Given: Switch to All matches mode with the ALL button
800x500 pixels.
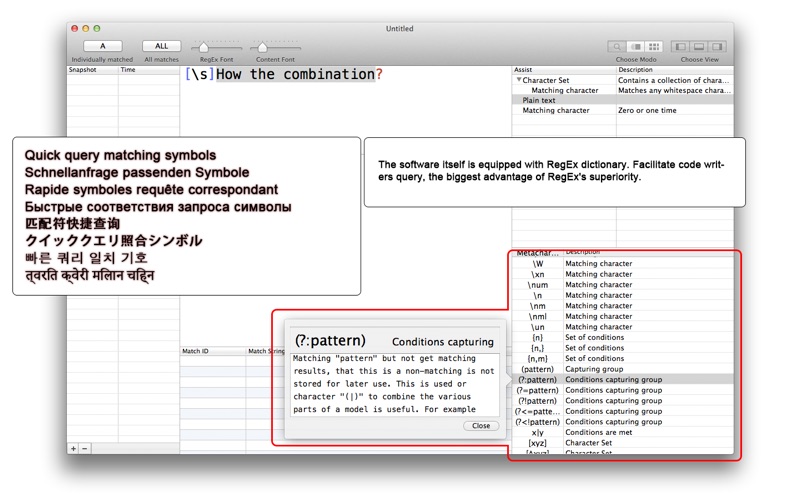Looking at the screenshot, I should coord(161,46).
